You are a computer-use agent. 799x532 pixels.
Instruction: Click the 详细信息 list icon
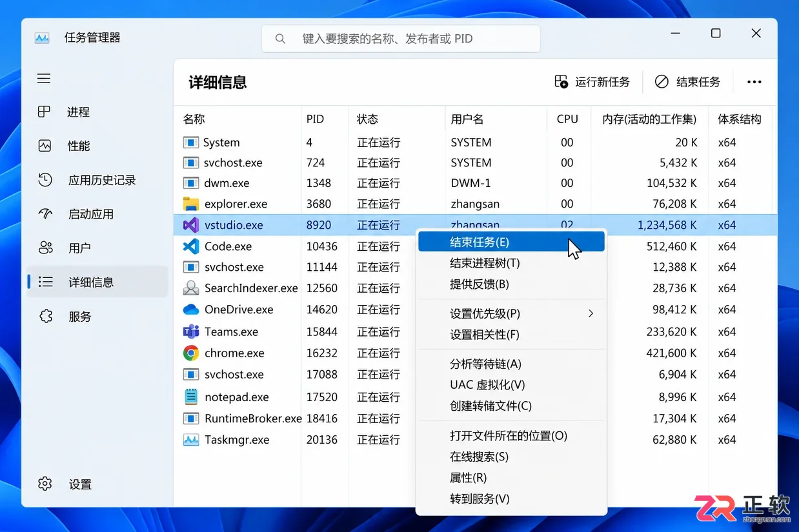45,282
